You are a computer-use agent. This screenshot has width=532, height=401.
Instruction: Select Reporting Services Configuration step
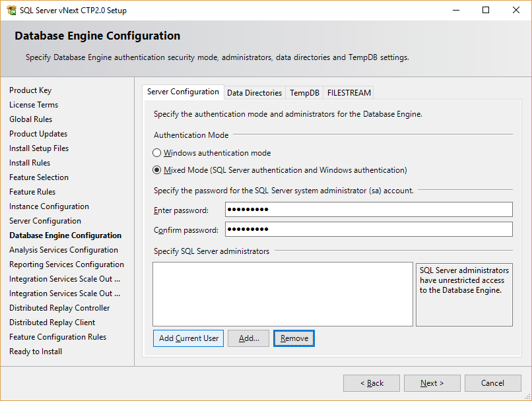67,264
